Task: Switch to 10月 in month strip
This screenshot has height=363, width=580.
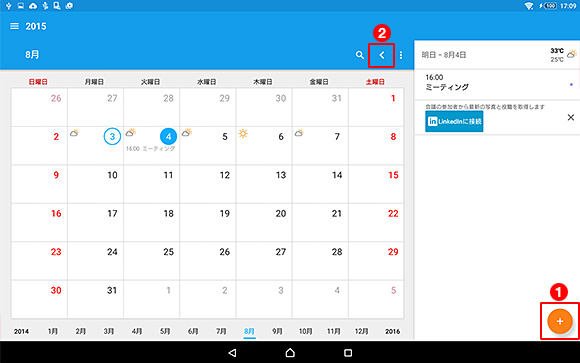Action: point(306,332)
